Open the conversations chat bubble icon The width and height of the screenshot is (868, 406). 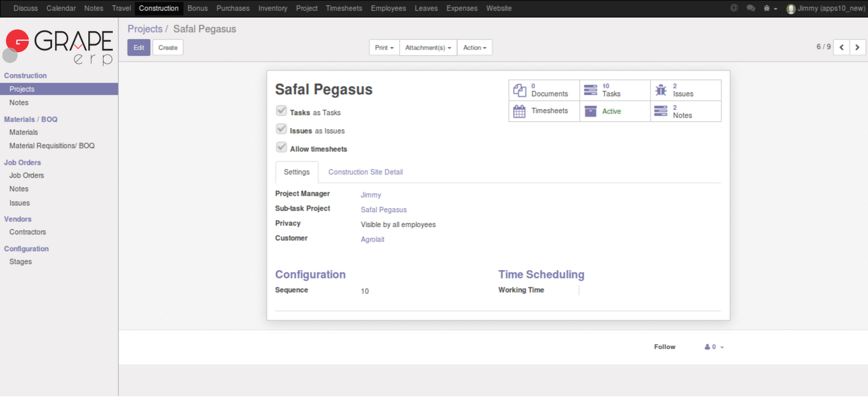point(750,9)
